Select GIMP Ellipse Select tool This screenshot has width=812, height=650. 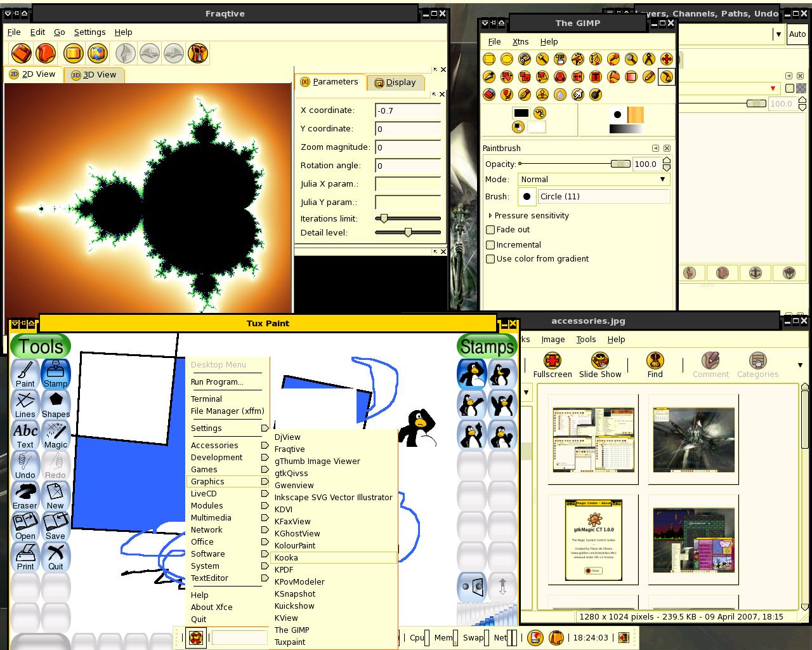coord(507,59)
